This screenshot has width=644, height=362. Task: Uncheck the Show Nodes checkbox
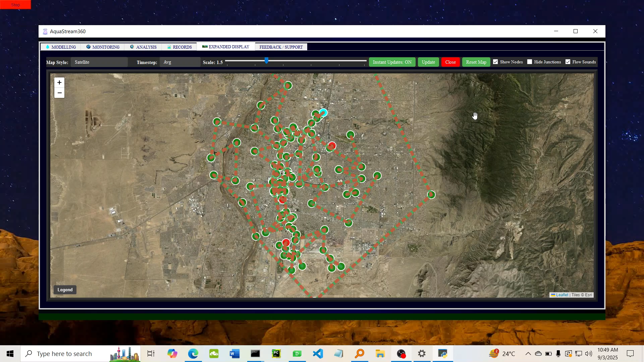tap(496, 62)
